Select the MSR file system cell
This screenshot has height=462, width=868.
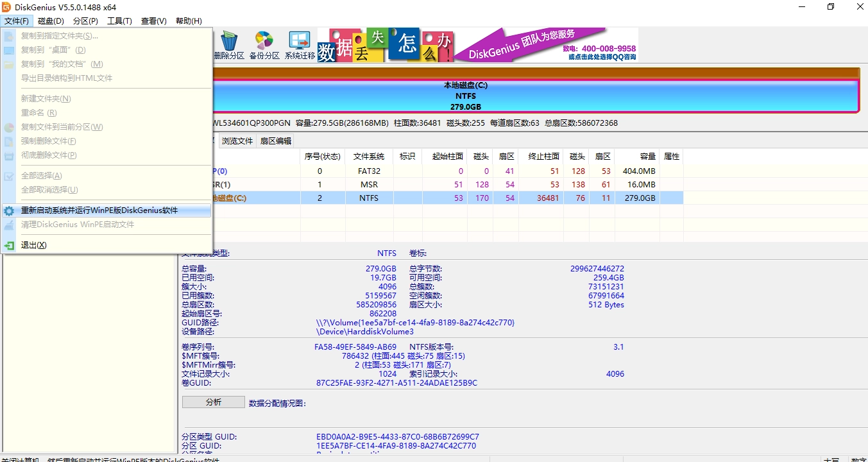click(370, 185)
